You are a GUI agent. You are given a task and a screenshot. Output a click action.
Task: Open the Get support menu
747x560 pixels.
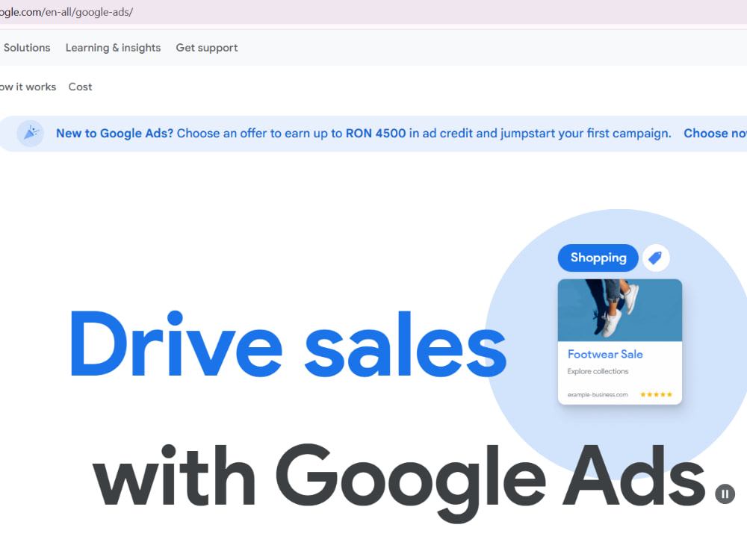click(207, 48)
